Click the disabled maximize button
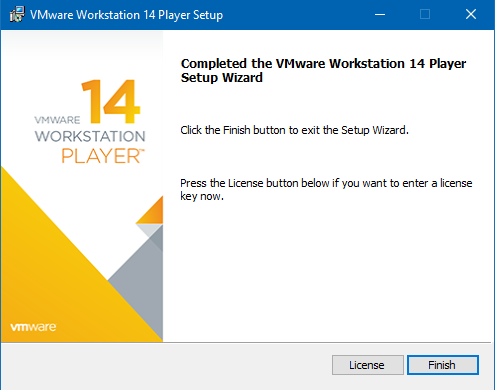This screenshot has width=495, height=390. pos(425,14)
